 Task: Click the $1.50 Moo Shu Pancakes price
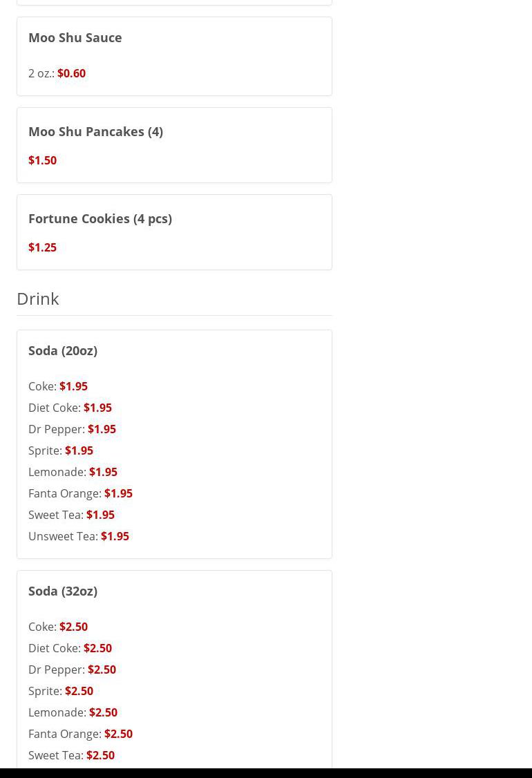[x=42, y=160]
